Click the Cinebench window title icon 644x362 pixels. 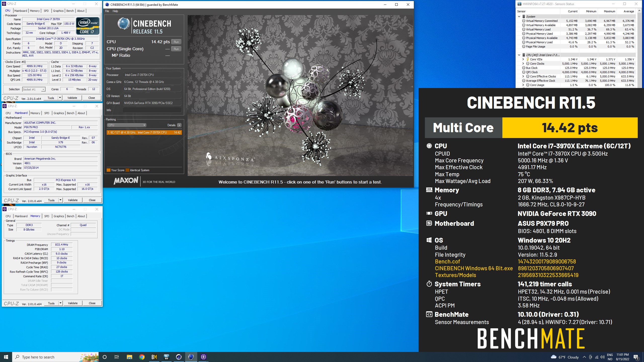(x=107, y=5)
